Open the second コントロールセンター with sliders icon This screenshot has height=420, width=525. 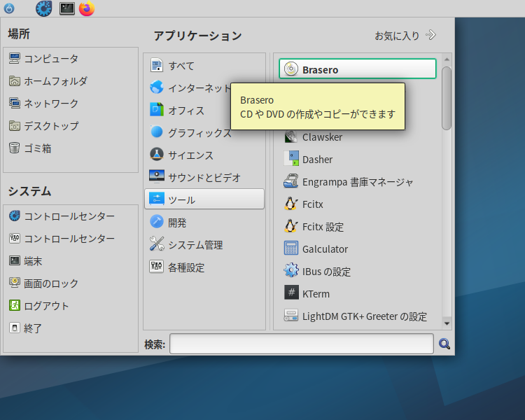(15, 239)
